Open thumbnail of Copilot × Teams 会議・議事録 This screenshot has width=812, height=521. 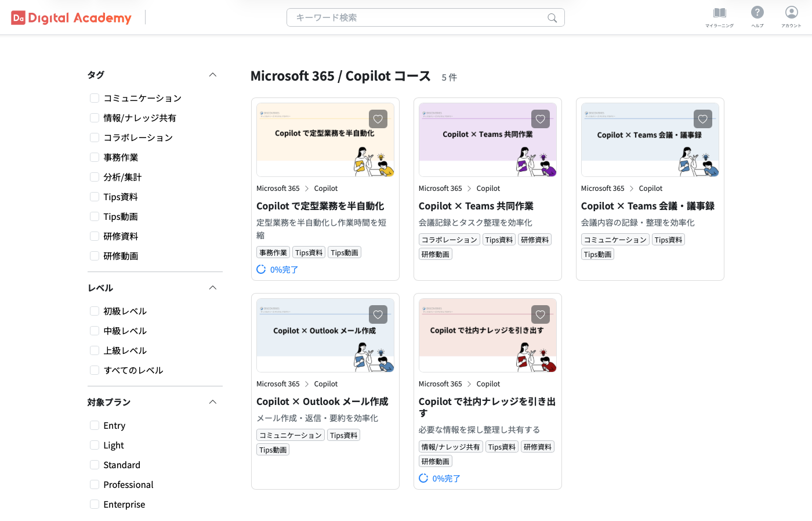pos(650,140)
